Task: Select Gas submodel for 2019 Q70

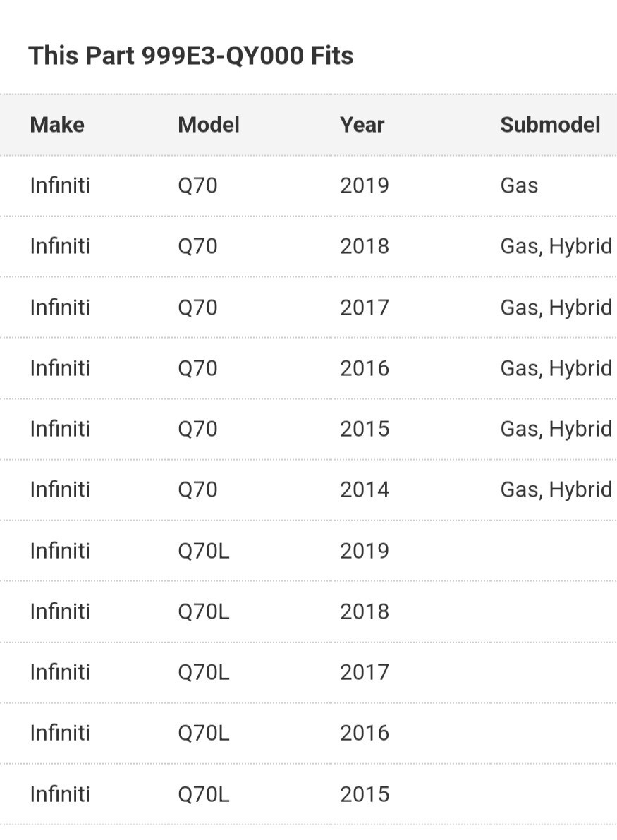Action: point(519,186)
